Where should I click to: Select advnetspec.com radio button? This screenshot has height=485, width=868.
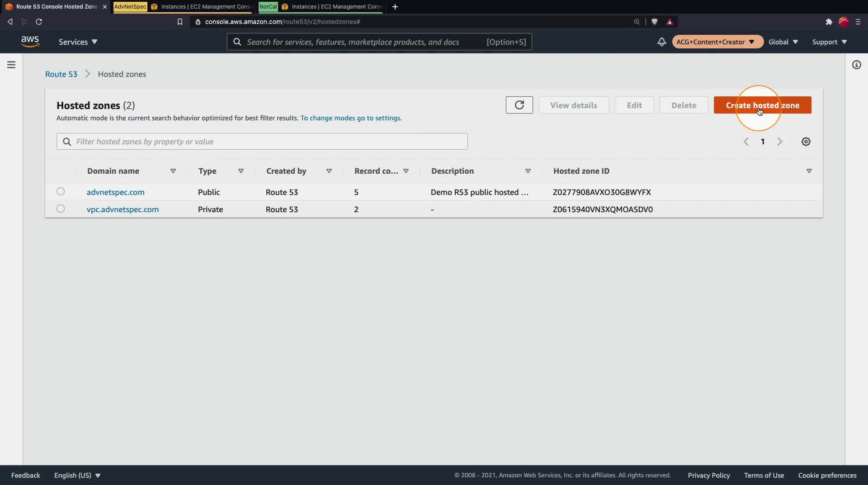tap(61, 191)
